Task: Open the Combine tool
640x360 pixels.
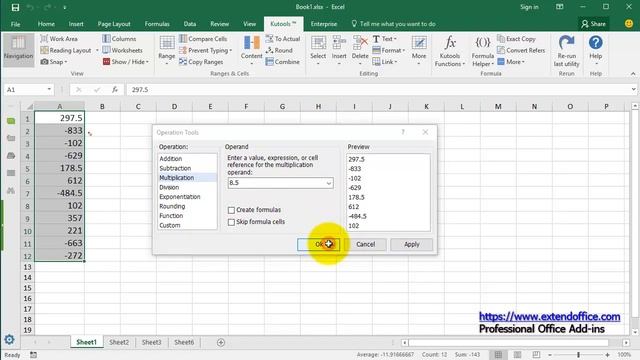Action: coord(282,62)
